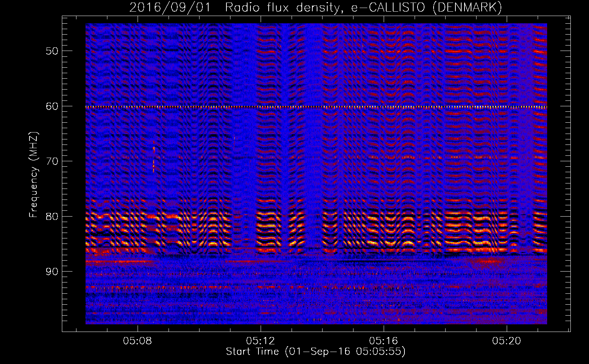Click the 05:20 time tick label
589x364 pixels.
507,341
